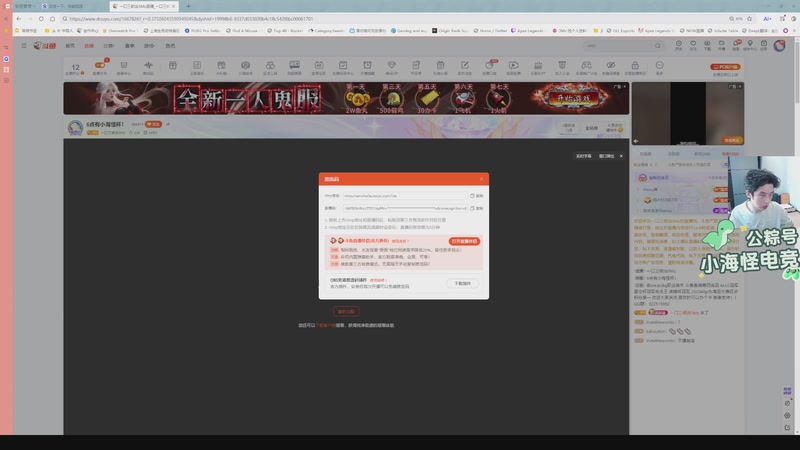Click the streamer avatar beside the room title
The image size is (800, 450).
(x=76, y=128)
